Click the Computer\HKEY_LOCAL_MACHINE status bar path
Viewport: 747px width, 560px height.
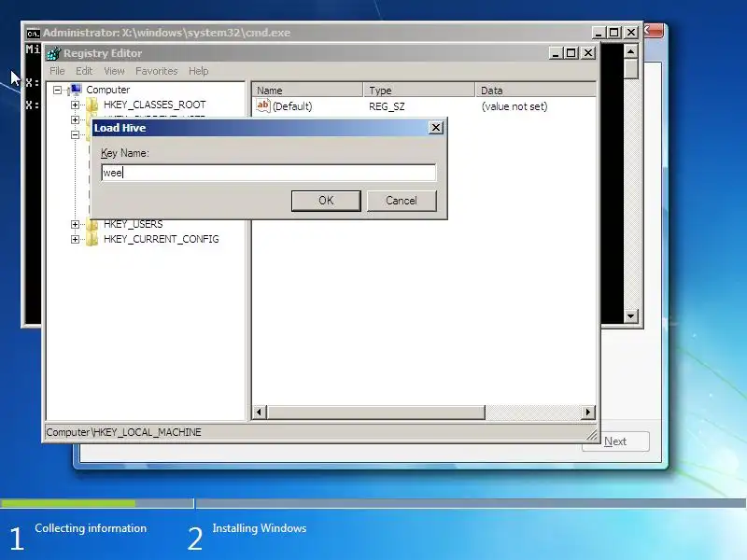124,432
